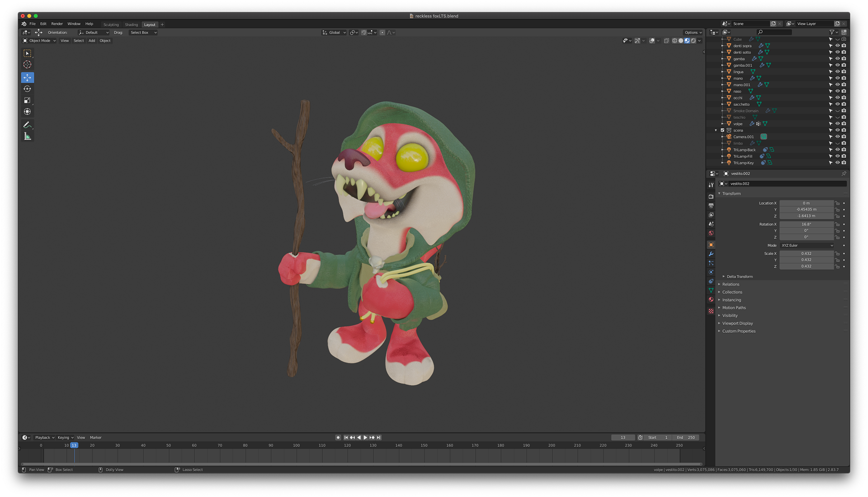The height and width of the screenshot is (497, 868).
Task: Open the Modifier properties wrench tab
Action: 711,254
